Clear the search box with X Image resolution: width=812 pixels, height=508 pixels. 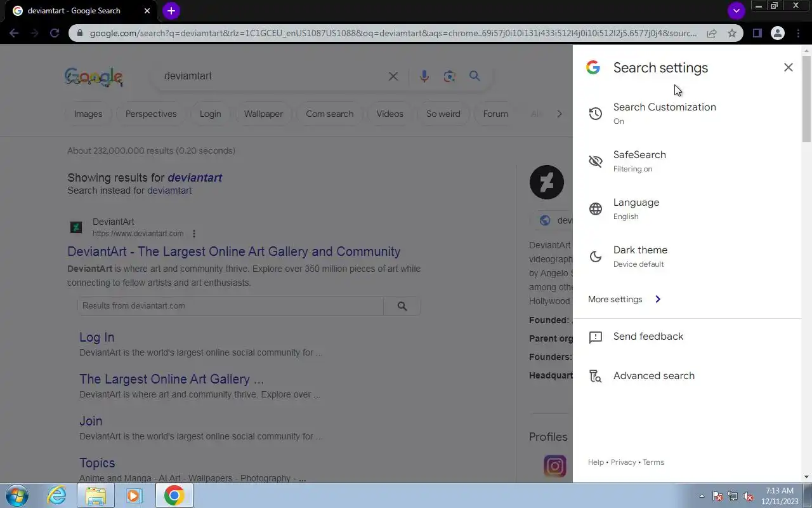(393, 76)
